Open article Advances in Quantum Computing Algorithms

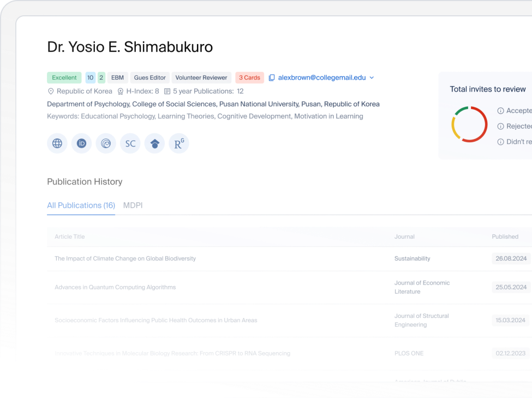coord(115,287)
